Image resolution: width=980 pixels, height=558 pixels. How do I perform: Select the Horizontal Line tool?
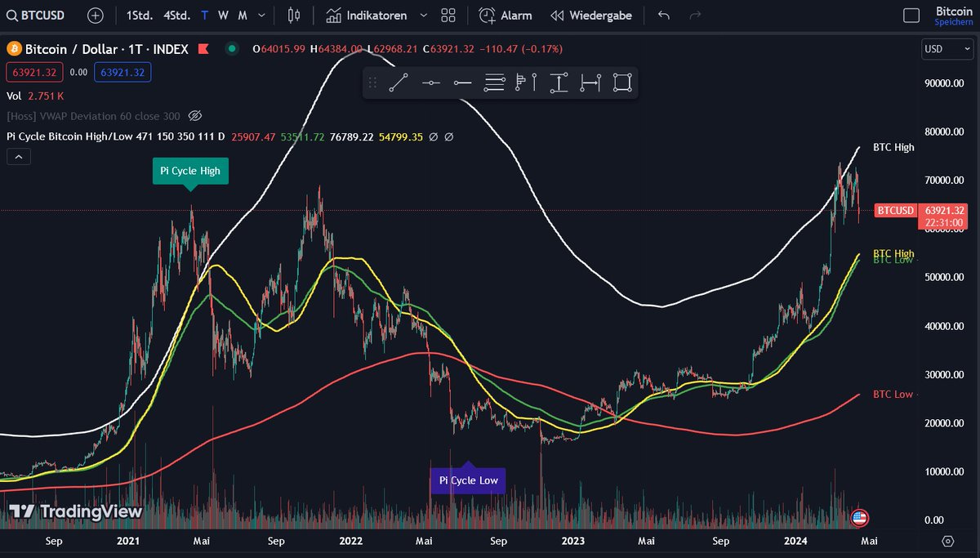coord(431,82)
